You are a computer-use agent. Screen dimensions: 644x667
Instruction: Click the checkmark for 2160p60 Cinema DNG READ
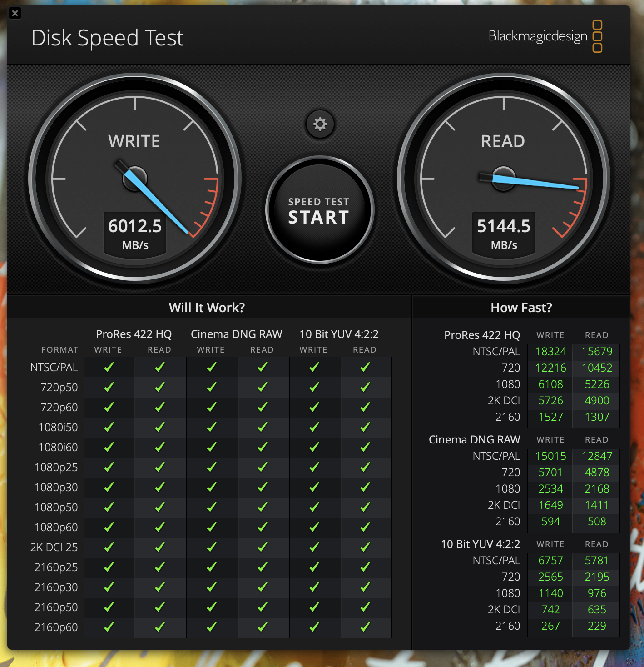pos(263,627)
